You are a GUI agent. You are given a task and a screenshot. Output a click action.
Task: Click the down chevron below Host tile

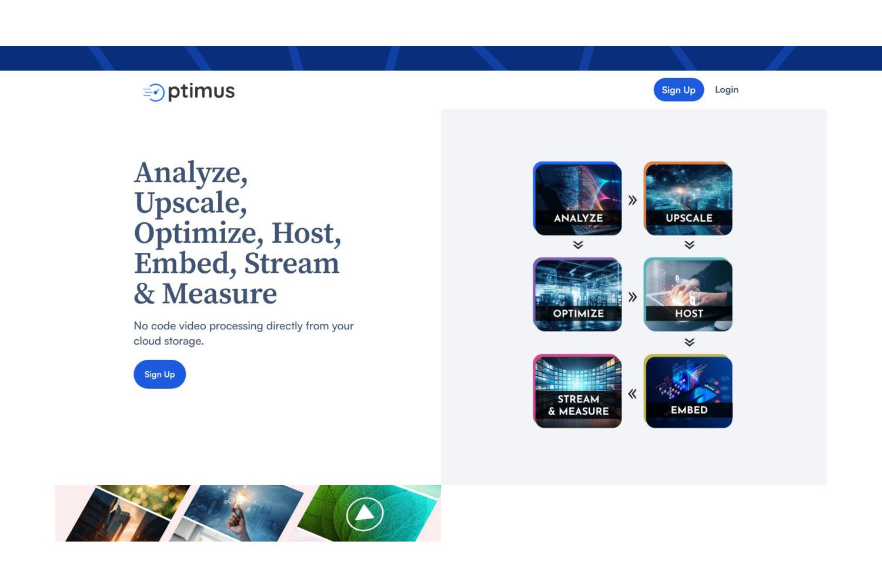click(689, 342)
